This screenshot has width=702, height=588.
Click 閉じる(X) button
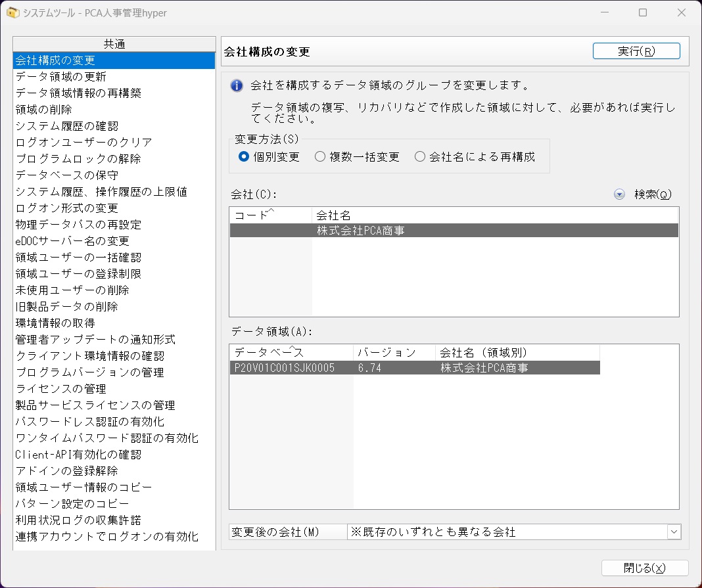coord(645,568)
